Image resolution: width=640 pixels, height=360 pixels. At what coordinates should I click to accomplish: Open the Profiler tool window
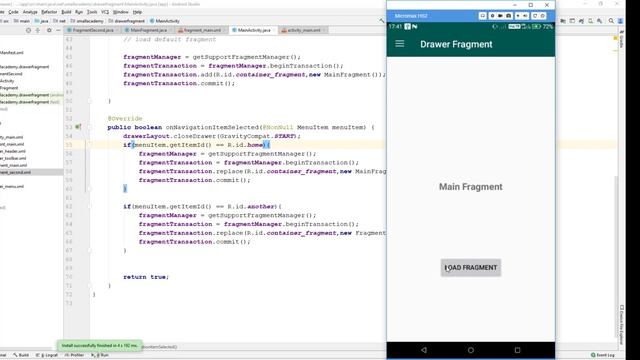click(74, 355)
